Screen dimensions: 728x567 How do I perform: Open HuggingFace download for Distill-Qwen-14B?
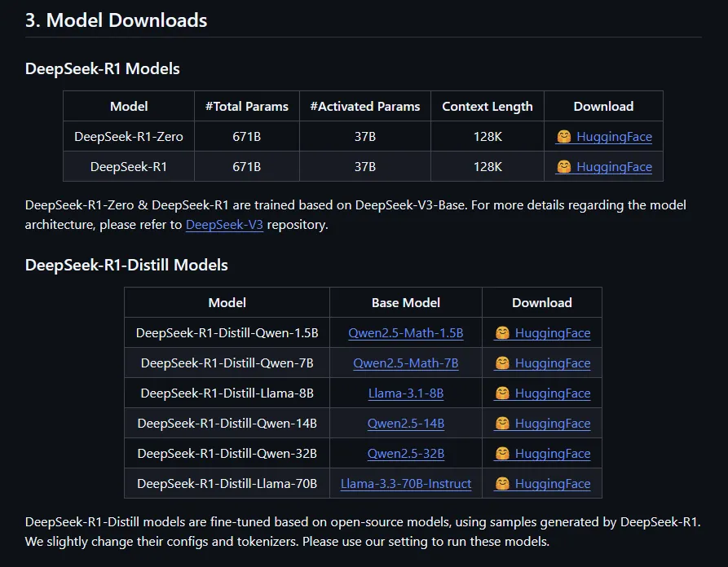pyautogui.click(x=542, y=423)
